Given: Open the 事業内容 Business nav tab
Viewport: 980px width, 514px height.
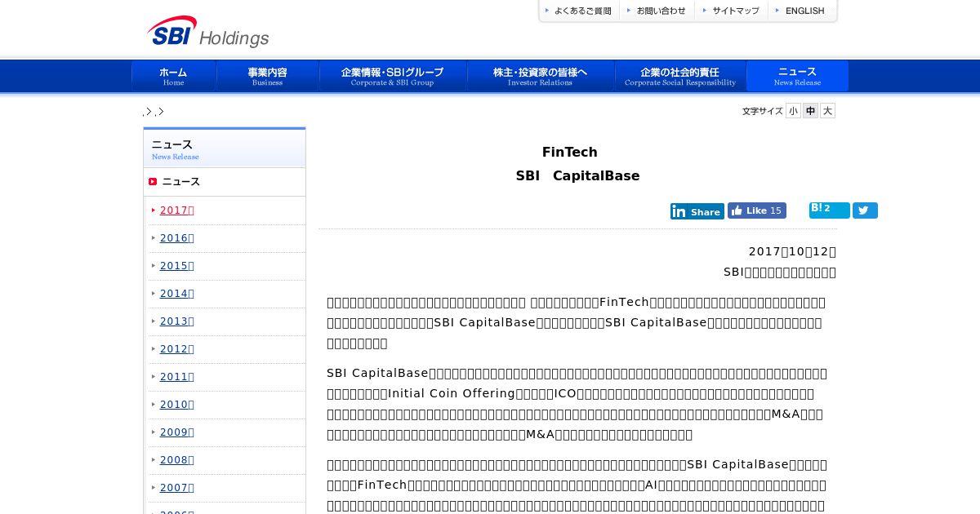Looking at the screenshot, I should click(x=268, y=76).
